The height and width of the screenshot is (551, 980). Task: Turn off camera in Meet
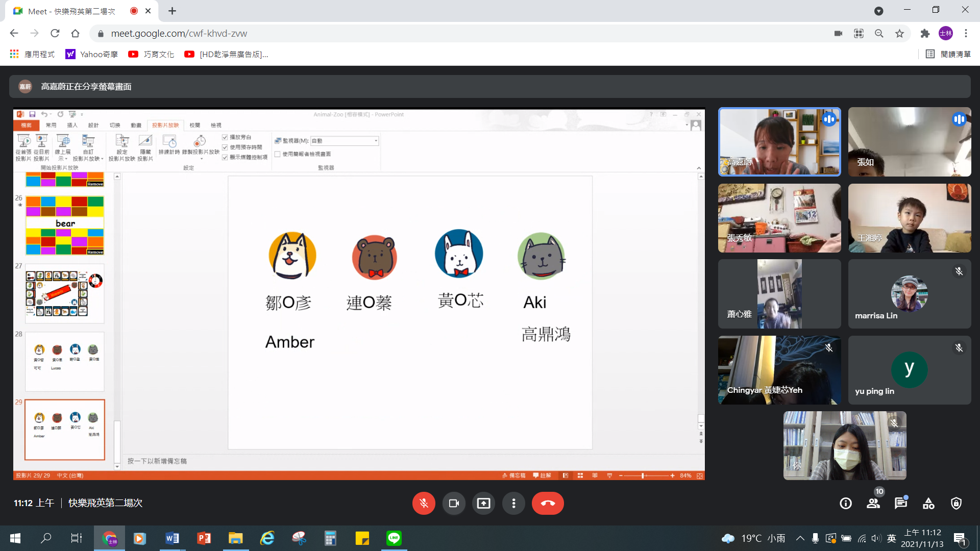pyautogui.click(x=454, y=504)
